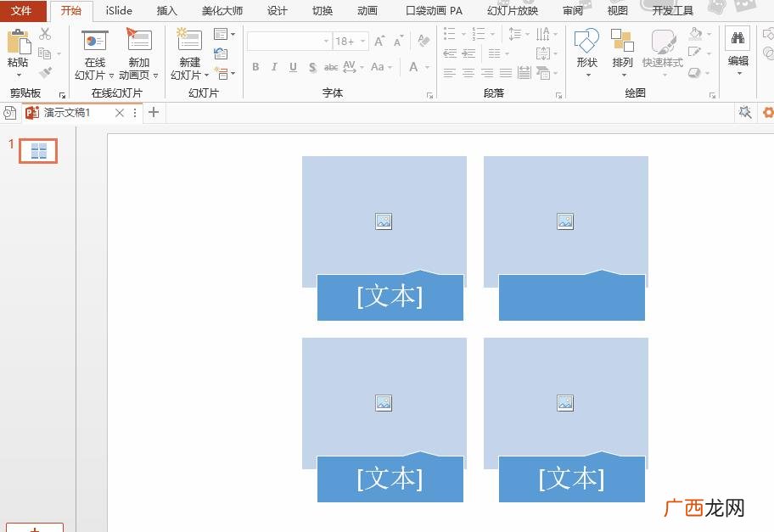The height and width of the screenshot is (532, 774).
Task: Open the 在线幻灯片 online slides icon
Action: (x=95, y=41)
